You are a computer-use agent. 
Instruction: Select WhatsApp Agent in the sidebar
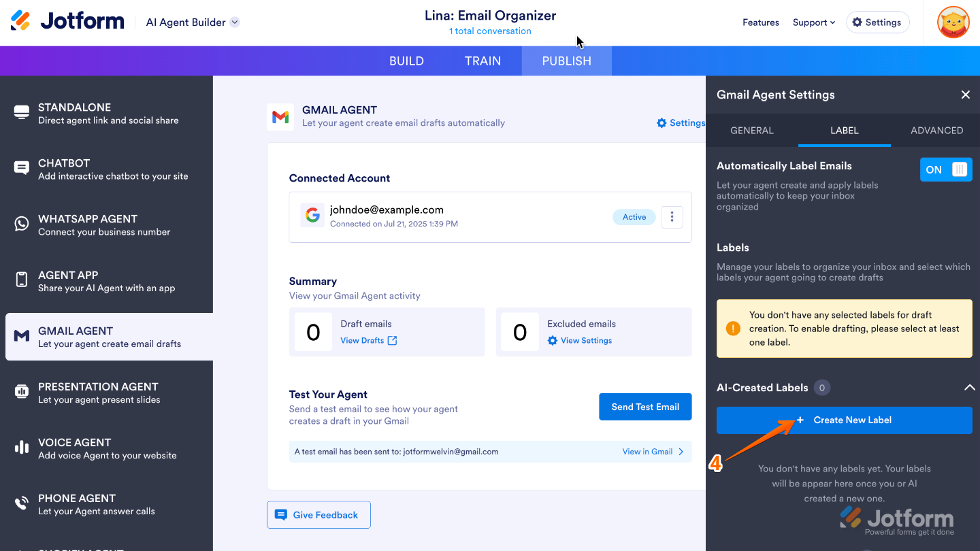coord(106,224)
